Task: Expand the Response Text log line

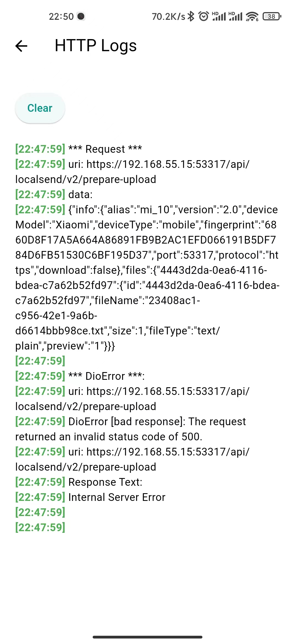Action: [105, 482]
